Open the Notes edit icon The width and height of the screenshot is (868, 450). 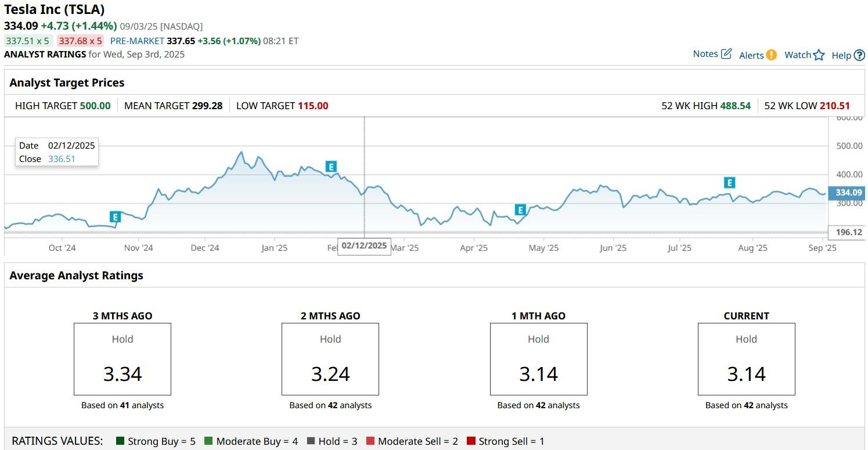click(726, 54)
